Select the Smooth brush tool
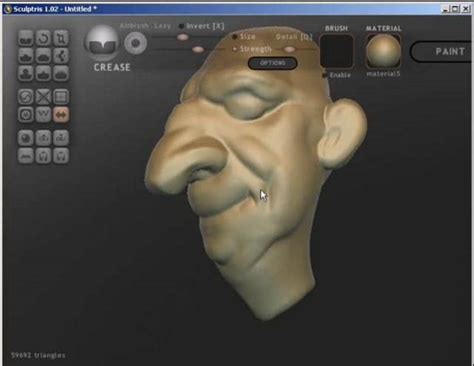 coord(61,73)
